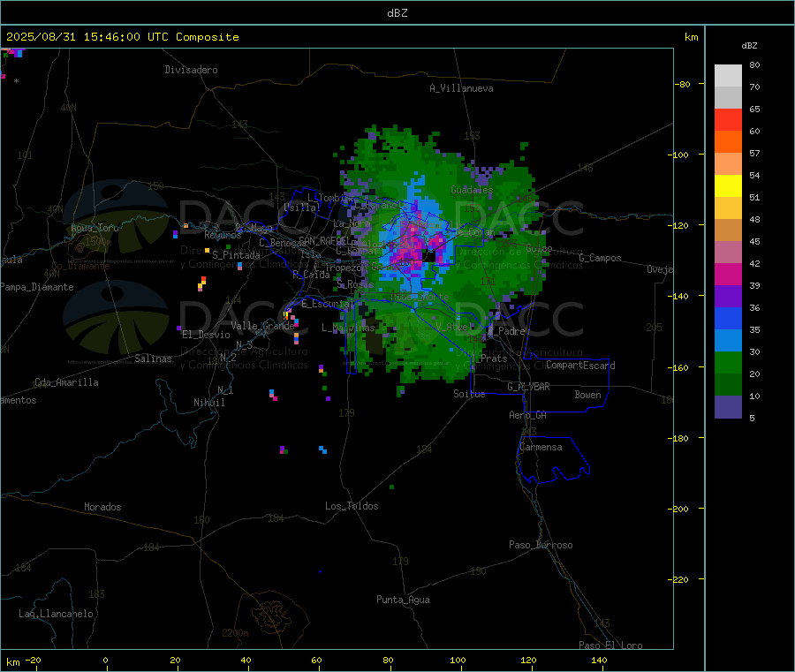Click the 100 tick on bottom axis
Screen dimensions: 795x672
click(x=458, y=661)
